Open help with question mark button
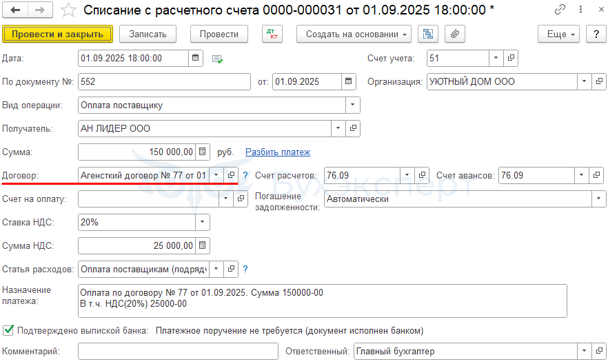608x364 pixels. [596, 34]
